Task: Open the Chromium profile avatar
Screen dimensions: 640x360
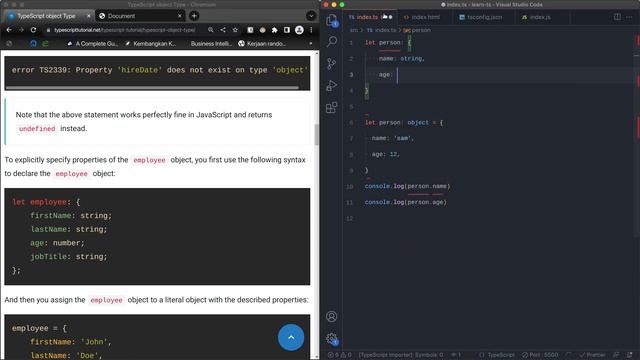Action: click(299, 30)
